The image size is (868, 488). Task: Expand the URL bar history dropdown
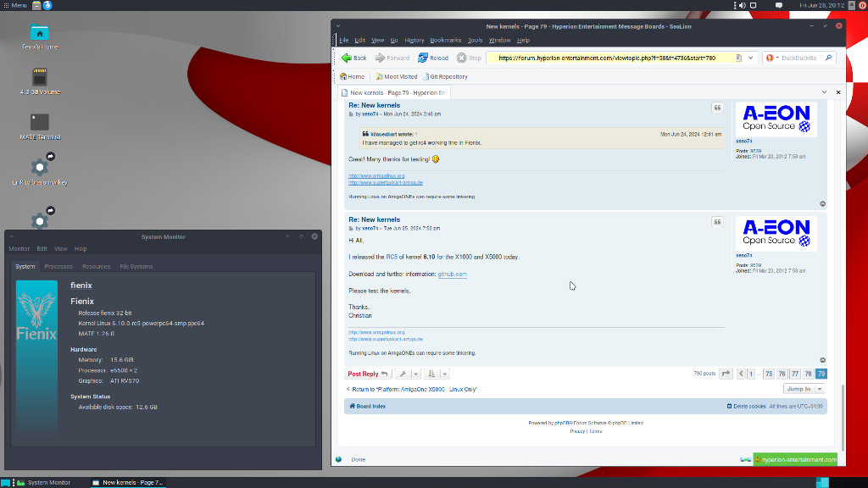click(x=751, y=58)
